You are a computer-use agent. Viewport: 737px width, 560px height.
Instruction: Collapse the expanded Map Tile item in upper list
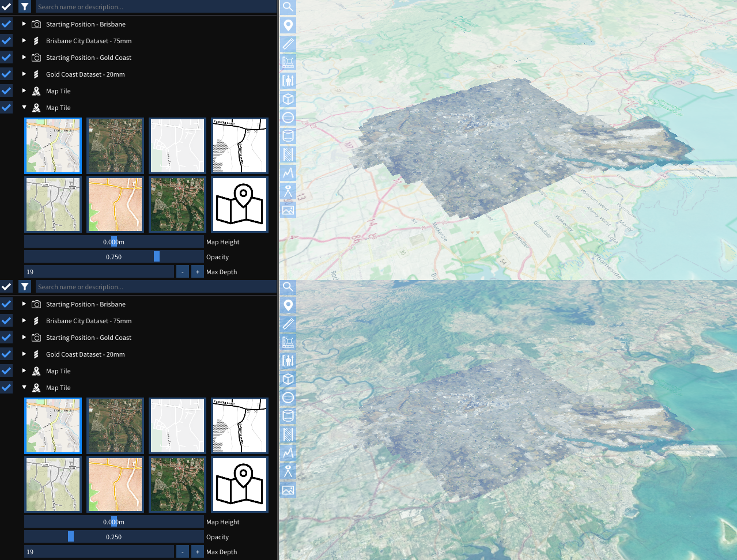pos(24,108)
